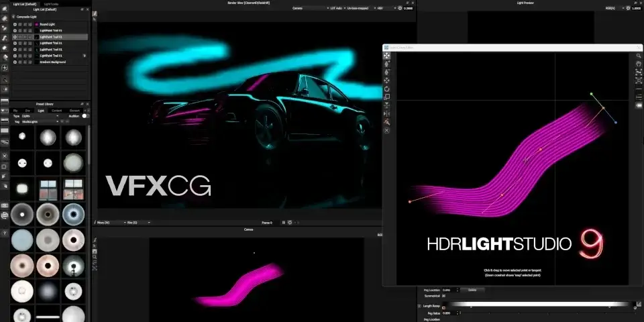This screenshot has height=322, width=644.
Task: Click the frame selection icon in curve editor
Action: [639, 80]
